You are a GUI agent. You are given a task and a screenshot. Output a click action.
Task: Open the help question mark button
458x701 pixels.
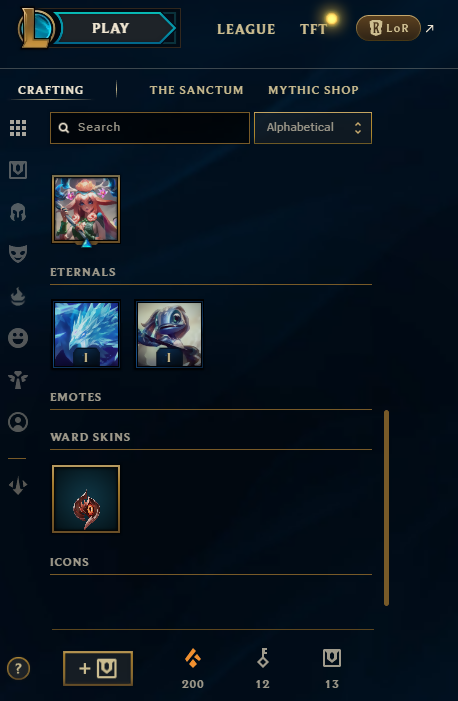click(18, 669)
